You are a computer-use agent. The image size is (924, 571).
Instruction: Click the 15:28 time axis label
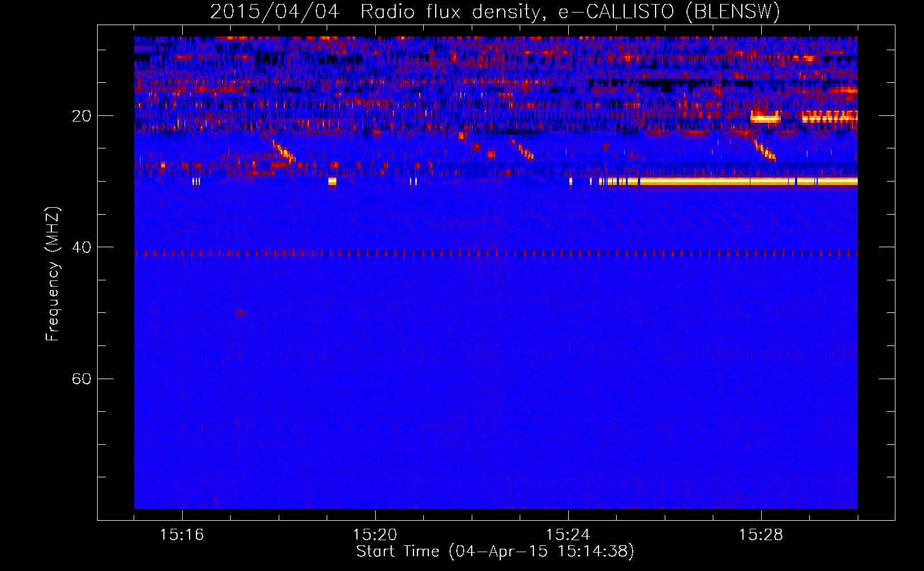click(761, 535)
